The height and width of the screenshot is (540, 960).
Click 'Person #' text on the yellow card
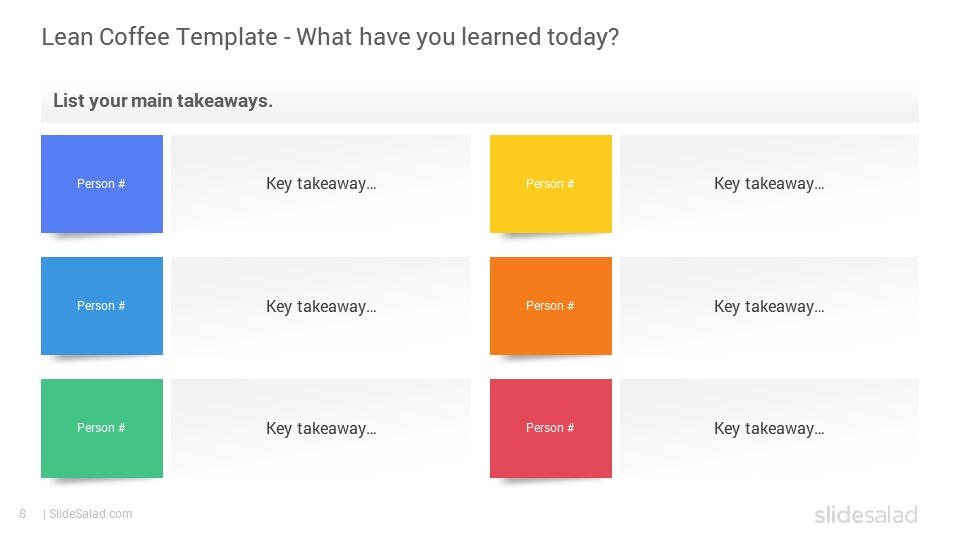point(550,184)
